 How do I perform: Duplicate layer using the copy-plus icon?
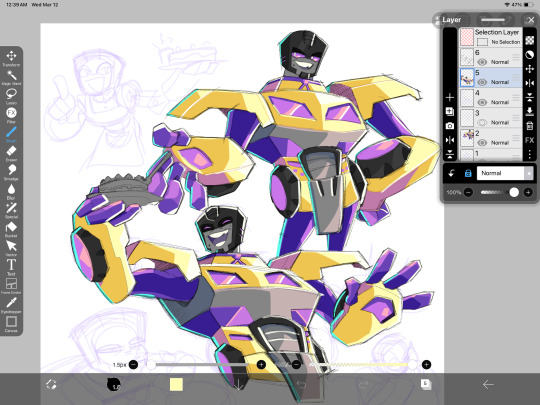tap(449, 112)
